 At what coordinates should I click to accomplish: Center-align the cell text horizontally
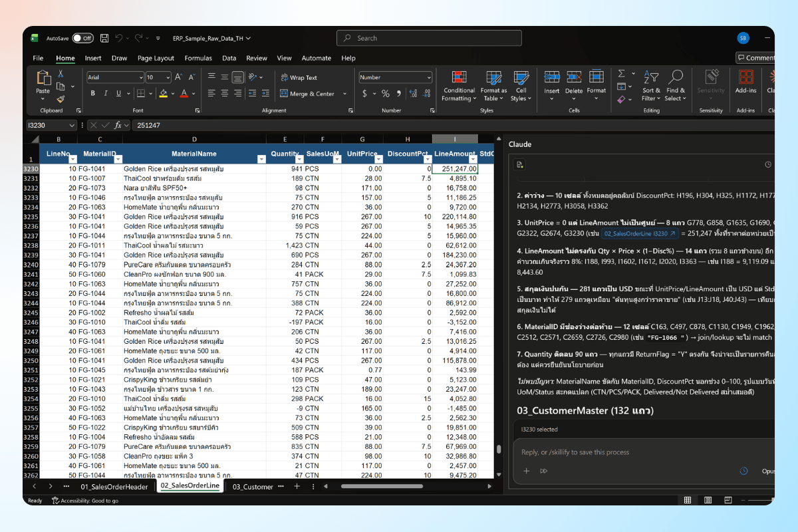(x=224, y=93)
